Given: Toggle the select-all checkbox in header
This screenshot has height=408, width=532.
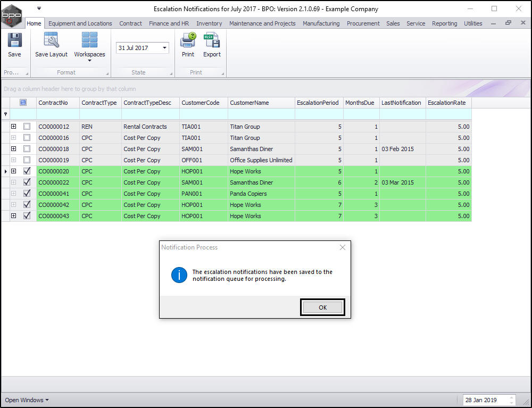Looking at the screenshot, I should pyautogui.click(x=23, y=103).
